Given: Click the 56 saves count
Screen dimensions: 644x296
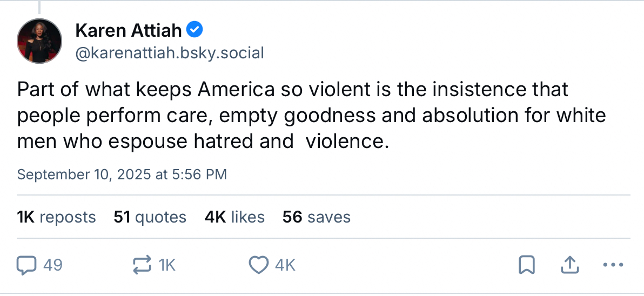Looking at the screenshot, I should coord(316,217).
